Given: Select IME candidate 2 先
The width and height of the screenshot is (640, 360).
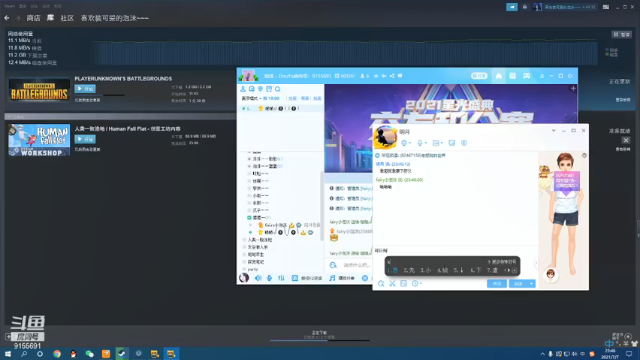Looking at the screenshot, I should pyautogui.click(x=409, y=270).
